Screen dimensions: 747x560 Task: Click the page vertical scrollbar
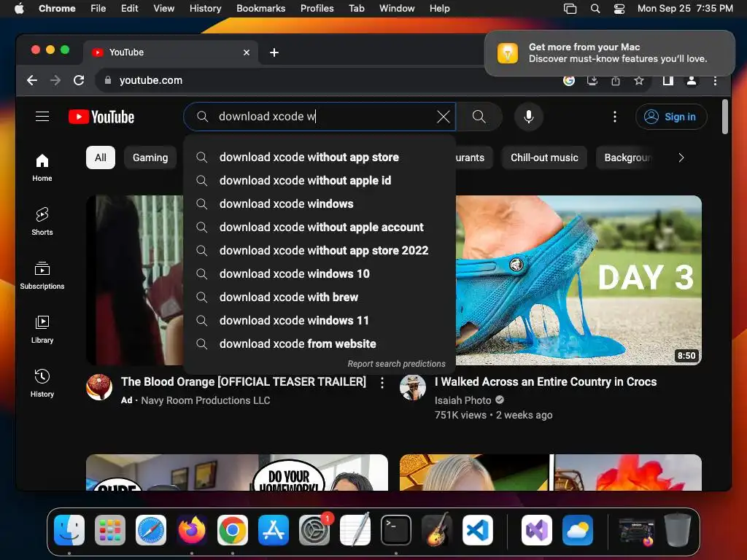[725, 117]
